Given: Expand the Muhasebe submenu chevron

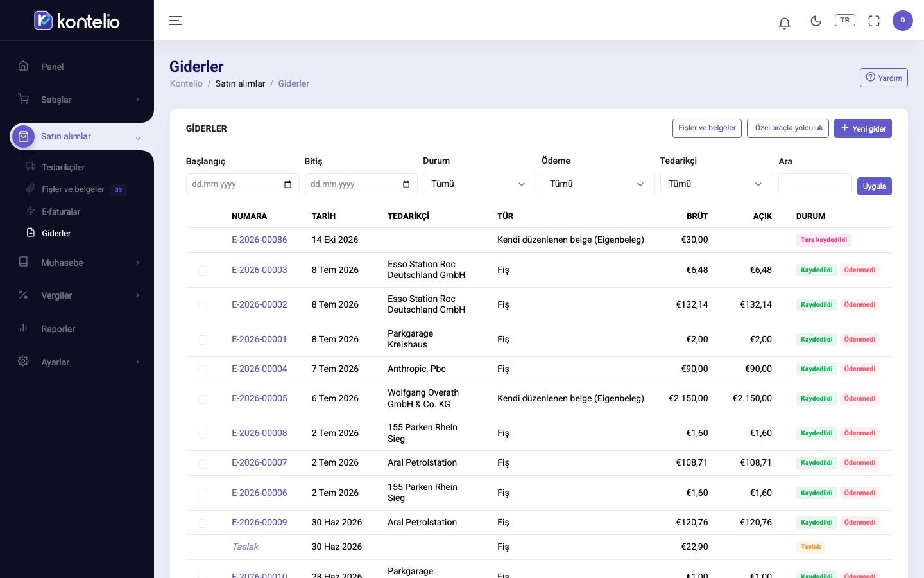Looking at the screenshot, I should pos(137,263).
